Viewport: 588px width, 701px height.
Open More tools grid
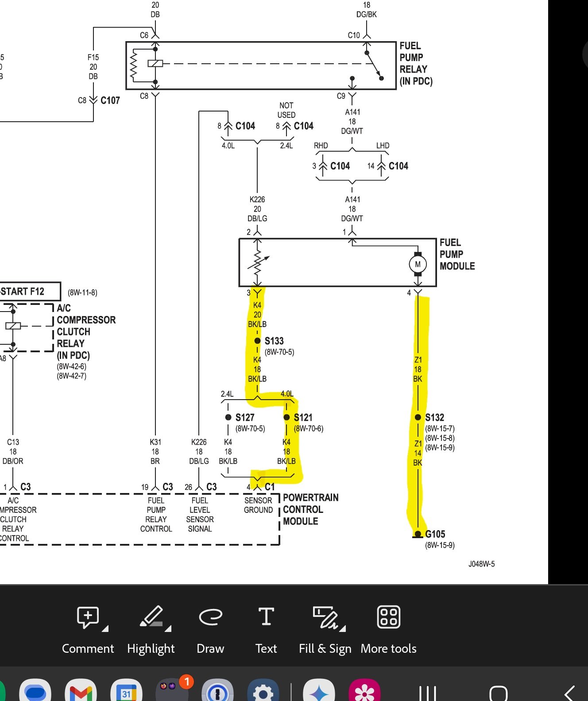pyautogui.click(x=388, y=629)
